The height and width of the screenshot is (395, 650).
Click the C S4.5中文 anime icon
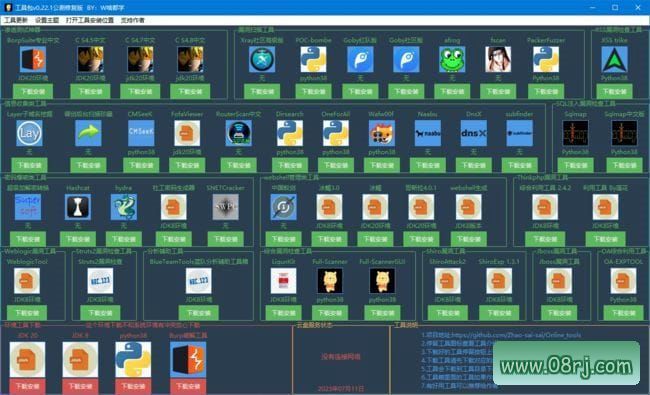[90, 59]
